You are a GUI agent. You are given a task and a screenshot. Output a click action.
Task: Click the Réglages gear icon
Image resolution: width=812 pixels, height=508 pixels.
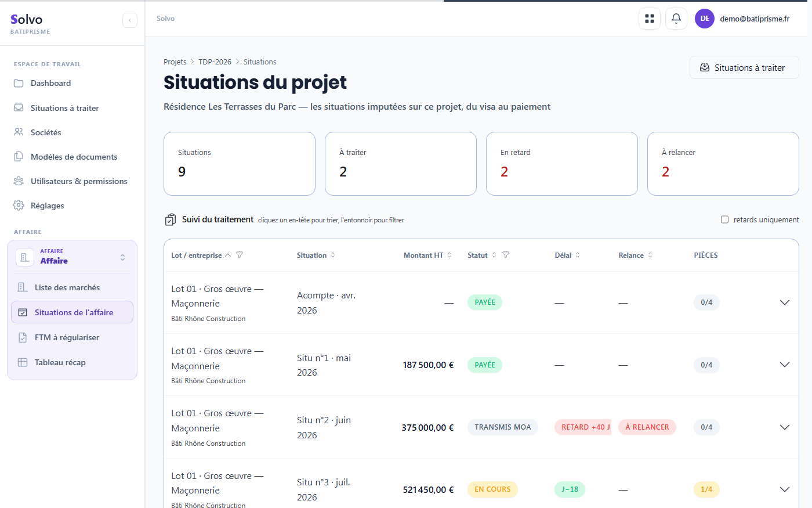19,206
